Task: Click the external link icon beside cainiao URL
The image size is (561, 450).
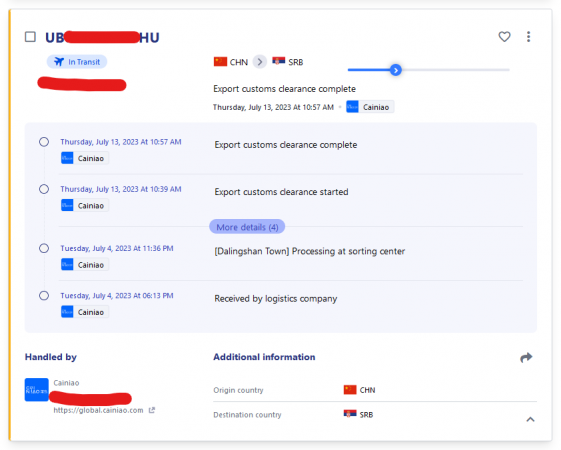Action: coord(152,410)
